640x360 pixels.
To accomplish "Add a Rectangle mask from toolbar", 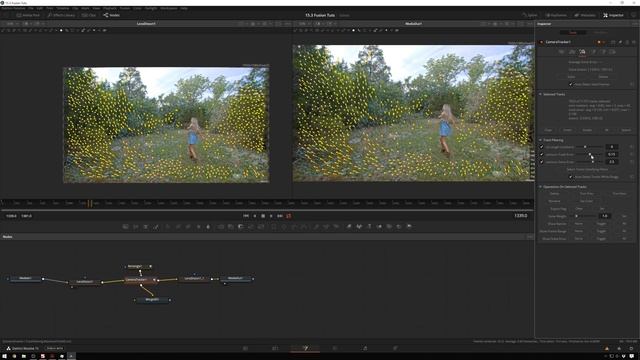I will coord(274,227).
